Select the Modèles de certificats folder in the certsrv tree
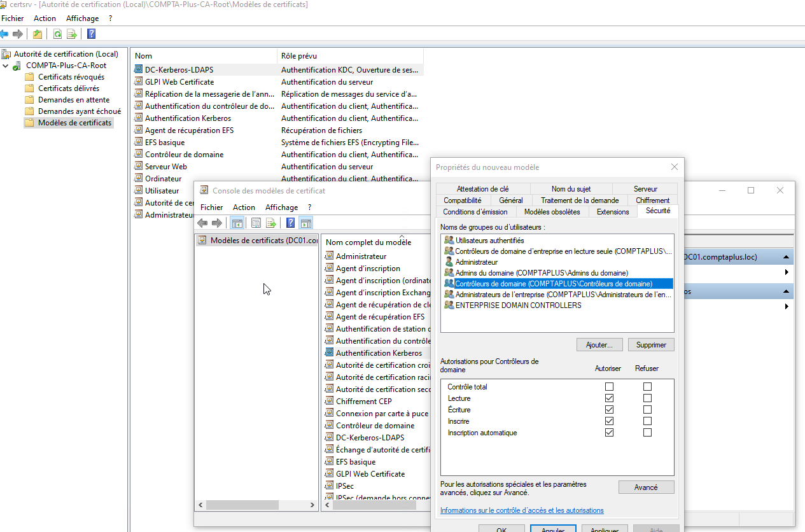 (69, 123)
